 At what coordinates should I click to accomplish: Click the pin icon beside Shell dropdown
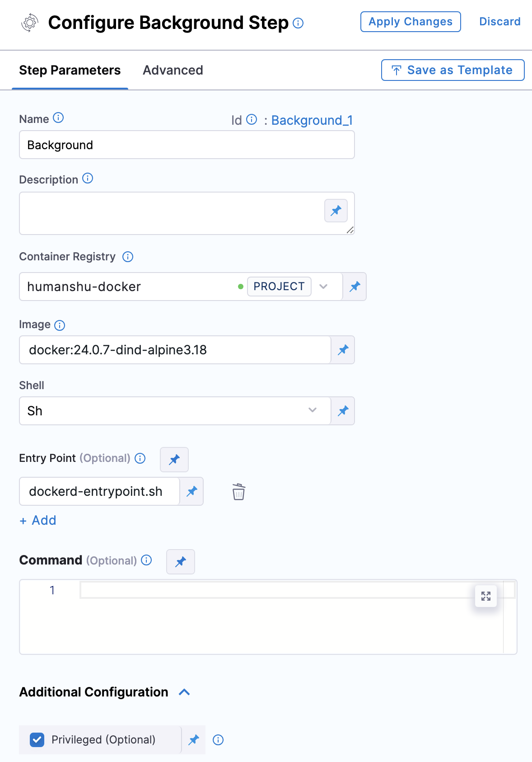point(343,411)
